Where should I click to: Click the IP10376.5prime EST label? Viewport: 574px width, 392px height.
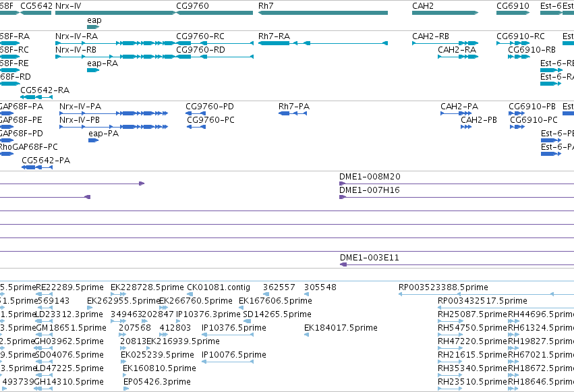(233, 328)
